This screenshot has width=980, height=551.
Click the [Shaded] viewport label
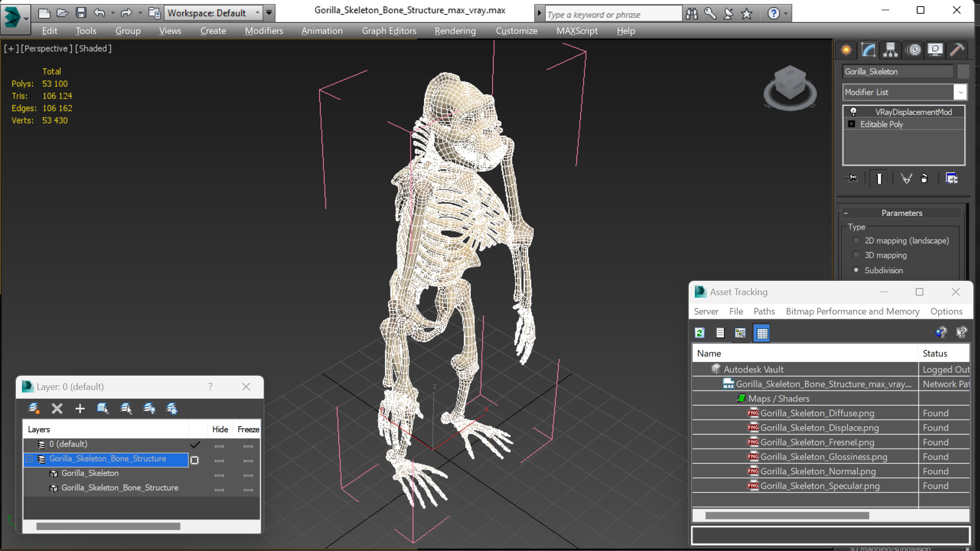pos(93,48)
